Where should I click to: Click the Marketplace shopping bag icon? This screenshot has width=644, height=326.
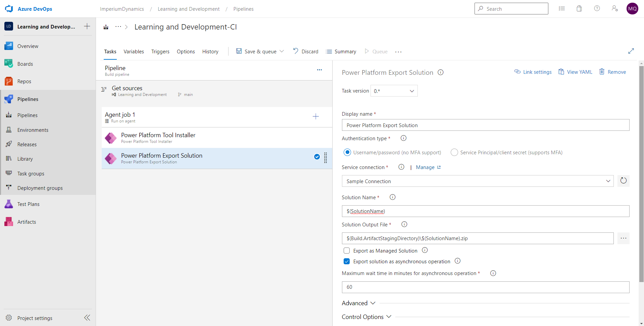(579, 8)
